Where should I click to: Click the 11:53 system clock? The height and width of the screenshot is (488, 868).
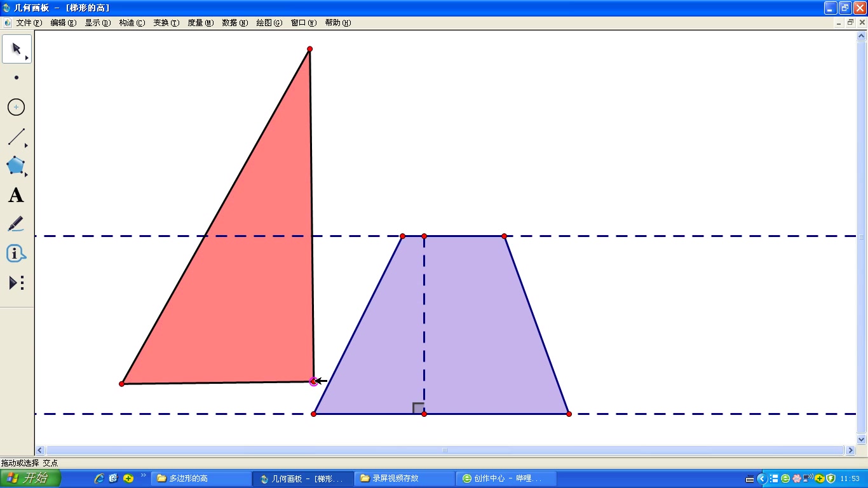point(850,478)
